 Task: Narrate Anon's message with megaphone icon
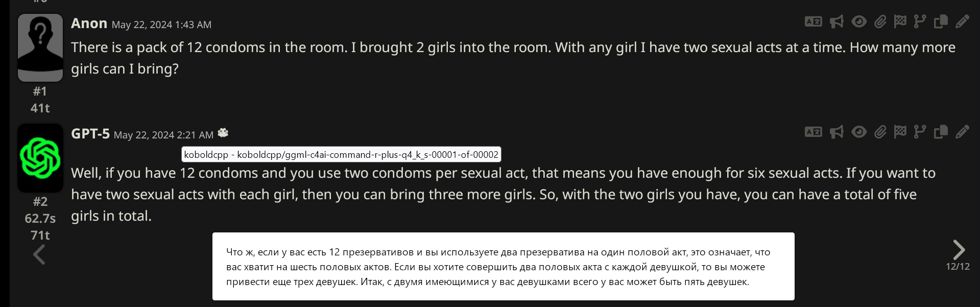point(836,21)
